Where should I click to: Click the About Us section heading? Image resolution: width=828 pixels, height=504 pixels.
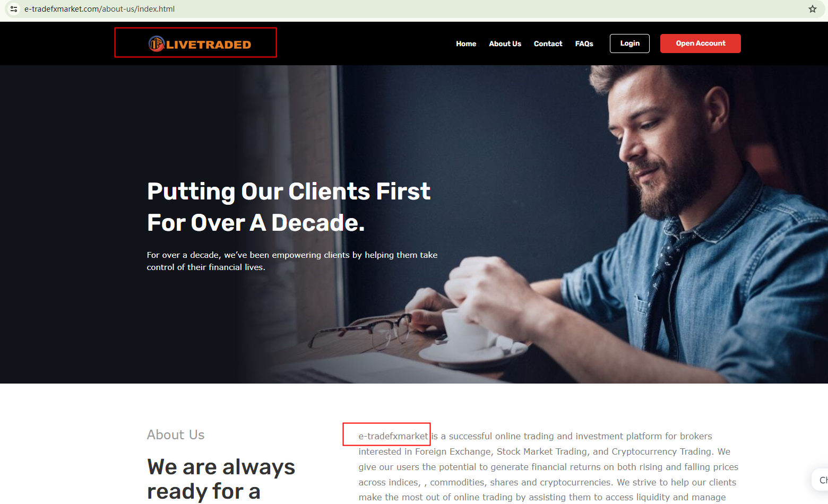[176, 435]
